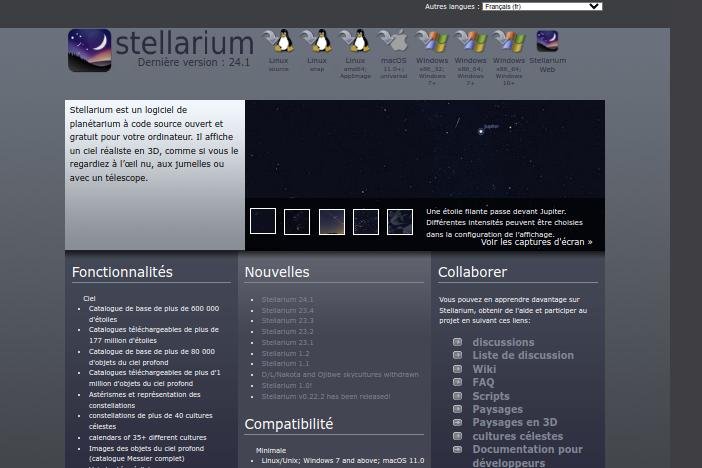
Task: Open the Stellarium 23.2 news link
Action: tap(287, 331)
